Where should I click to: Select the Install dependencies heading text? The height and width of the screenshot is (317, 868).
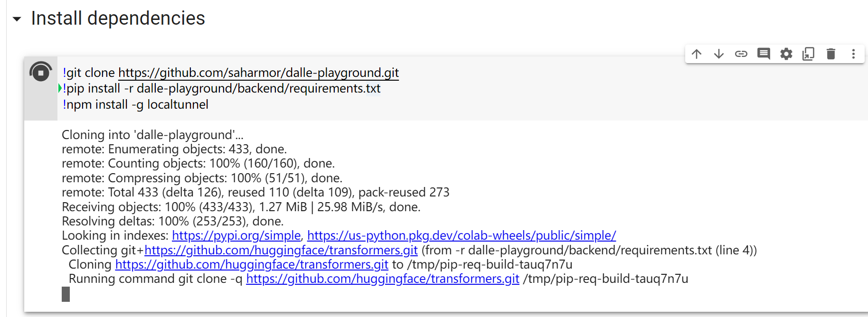click(x=118, y=19)
